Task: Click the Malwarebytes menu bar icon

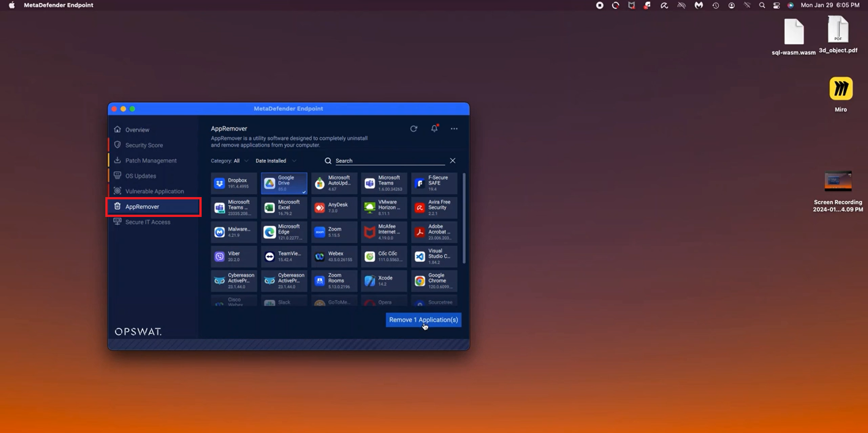Action: 699,5
